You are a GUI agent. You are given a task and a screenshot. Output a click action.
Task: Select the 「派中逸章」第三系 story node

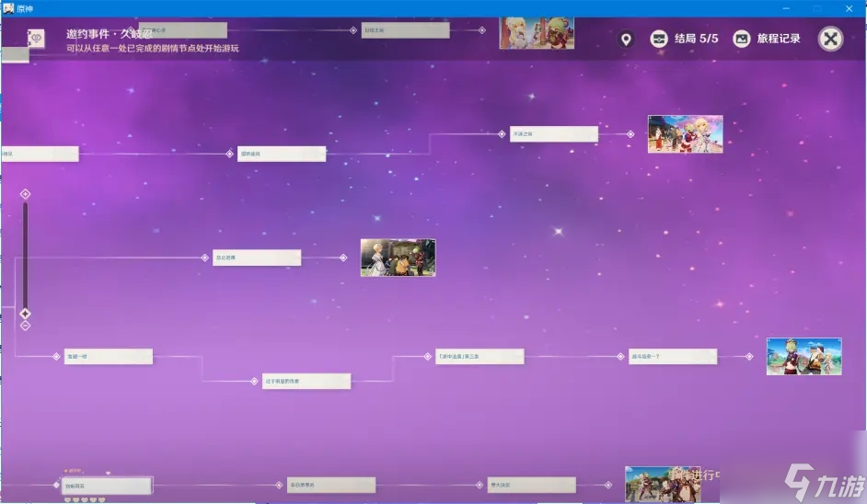coord(480,356)
